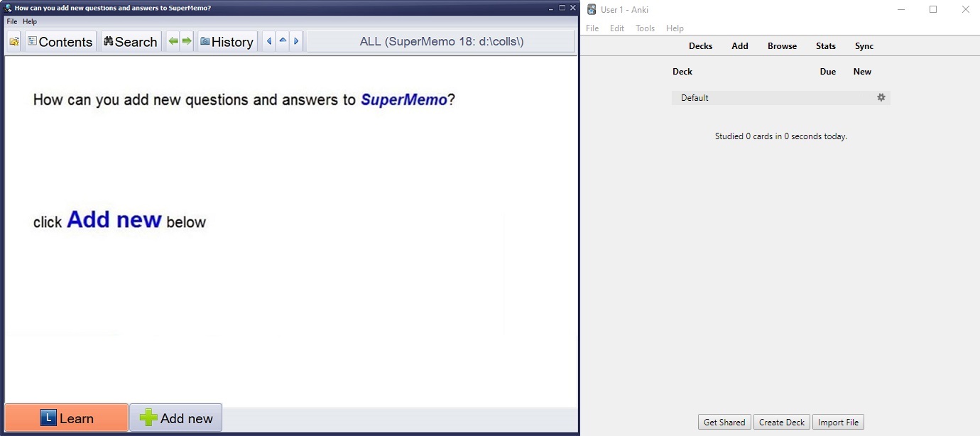Viewport: 980px width, 436px height.
Task: Select the Default deck in Anki
Action: 695,98
